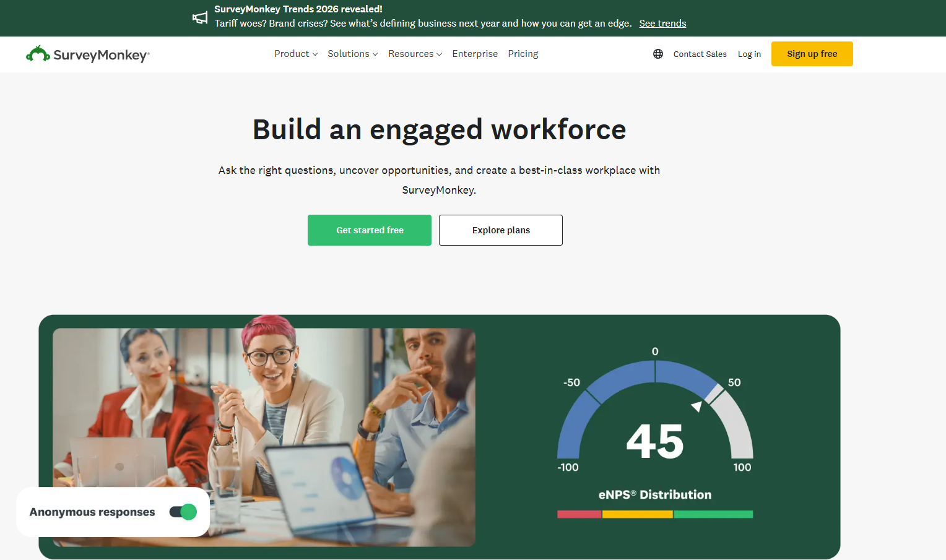Click the green eNPS distribution segment
The image size is (946, 560).
pyautogui.click(x=713, y=514)
